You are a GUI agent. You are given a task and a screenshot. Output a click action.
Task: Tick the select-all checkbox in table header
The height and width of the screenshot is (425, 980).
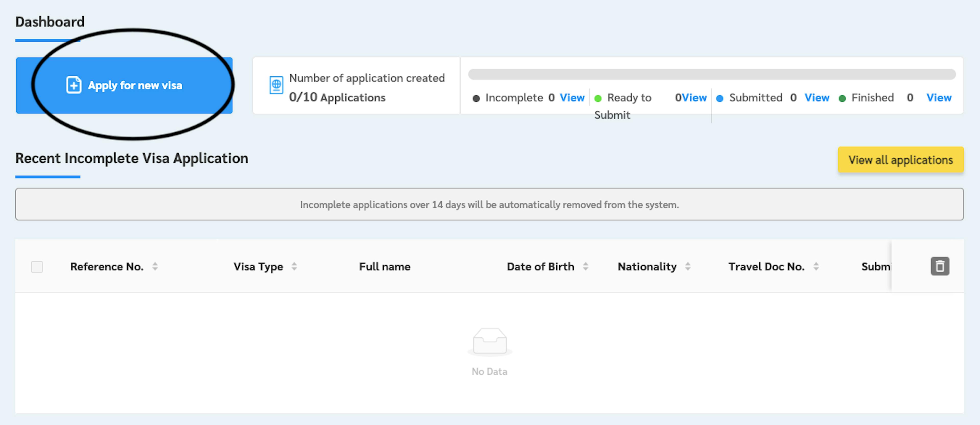[x=37, y=267]
